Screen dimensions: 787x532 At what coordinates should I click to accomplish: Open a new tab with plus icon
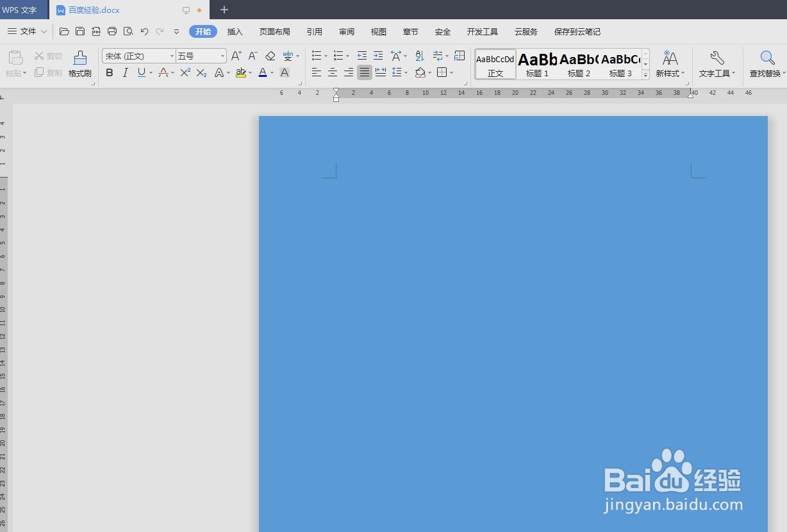[x=224, y=10]
